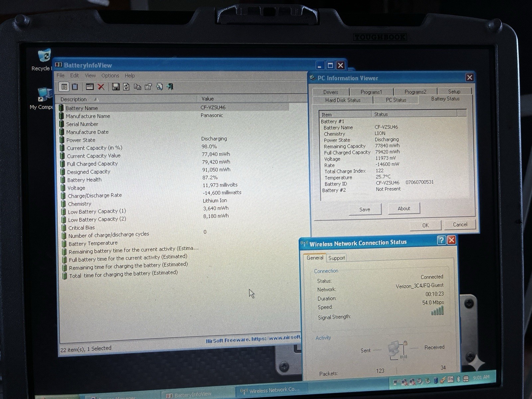Select the Battery Status tab
Screen dimensions: 532x399
[446, 99]
